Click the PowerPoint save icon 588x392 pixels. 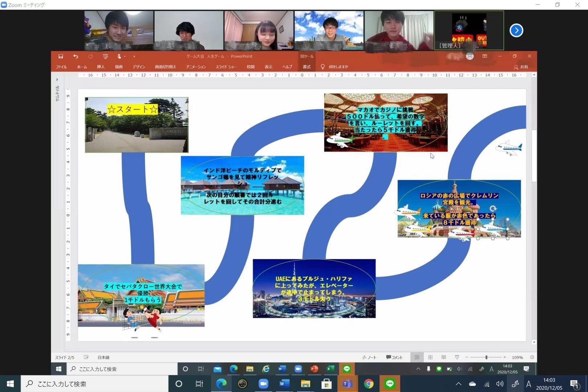click(x=61, y=56)
